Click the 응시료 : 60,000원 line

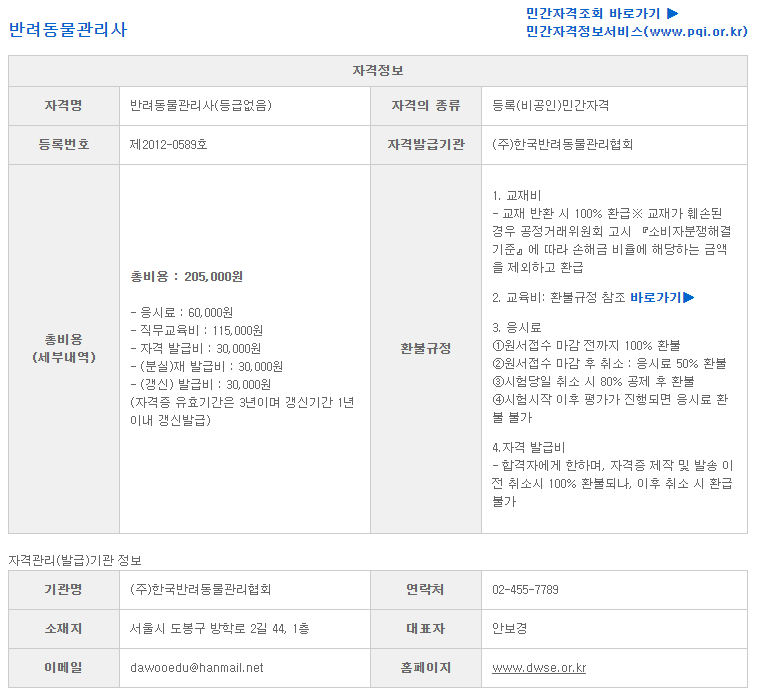[182, 312]
